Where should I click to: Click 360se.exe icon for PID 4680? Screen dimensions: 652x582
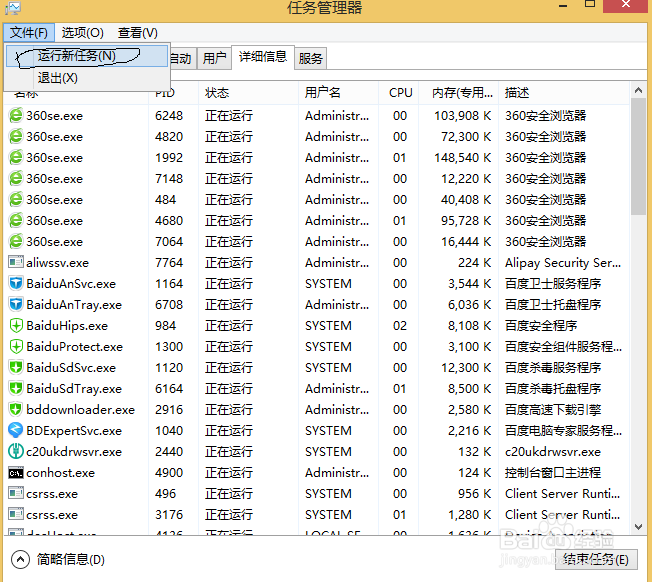coord(16,220)
